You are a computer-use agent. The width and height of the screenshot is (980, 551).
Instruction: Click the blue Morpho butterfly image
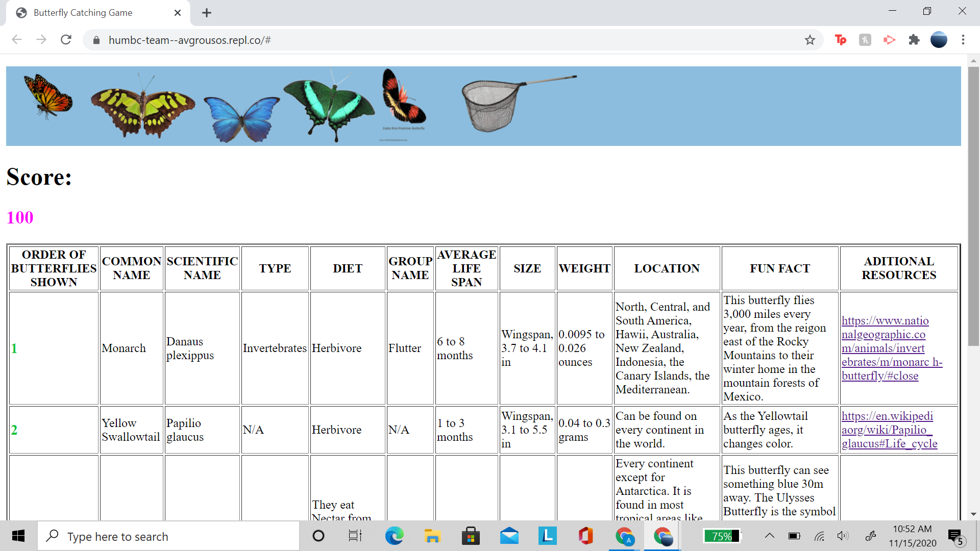[x=241, y=119]
